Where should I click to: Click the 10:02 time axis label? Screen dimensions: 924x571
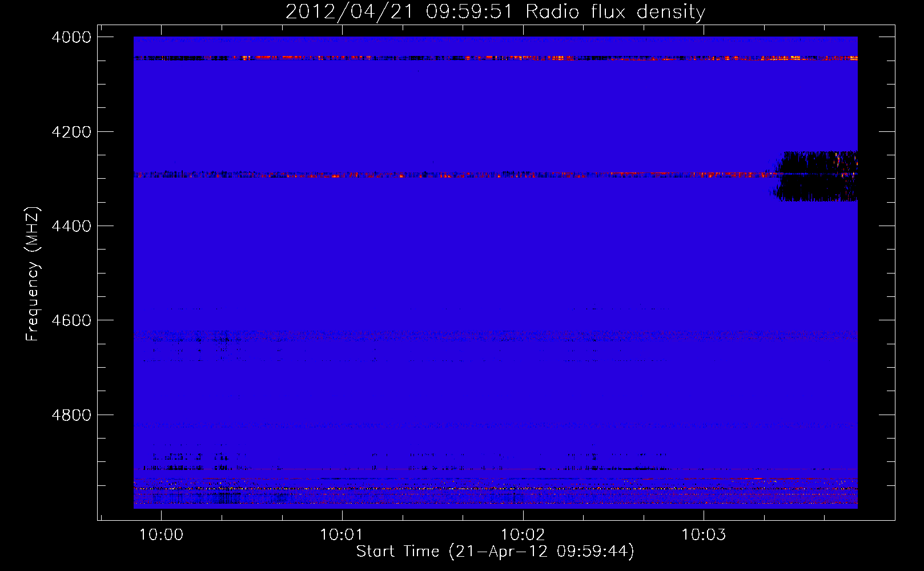(x=523, y=534)
